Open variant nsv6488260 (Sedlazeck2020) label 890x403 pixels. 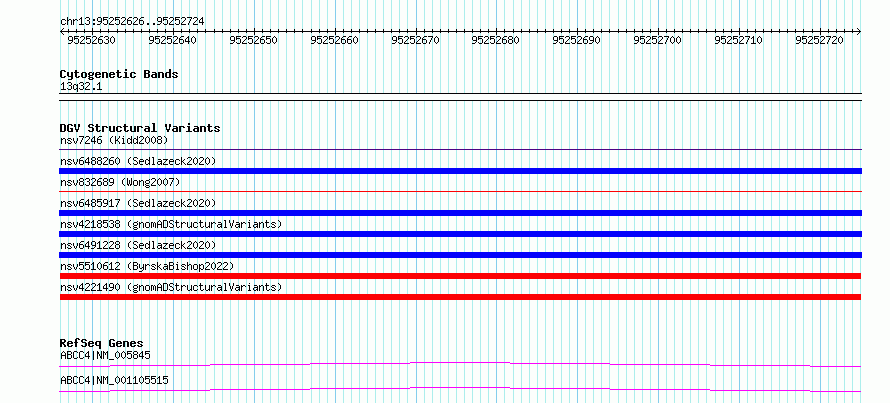(138, 161)
